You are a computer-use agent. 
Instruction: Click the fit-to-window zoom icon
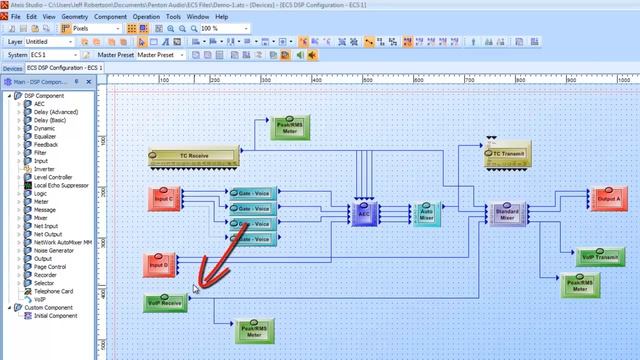click(159, 29)
